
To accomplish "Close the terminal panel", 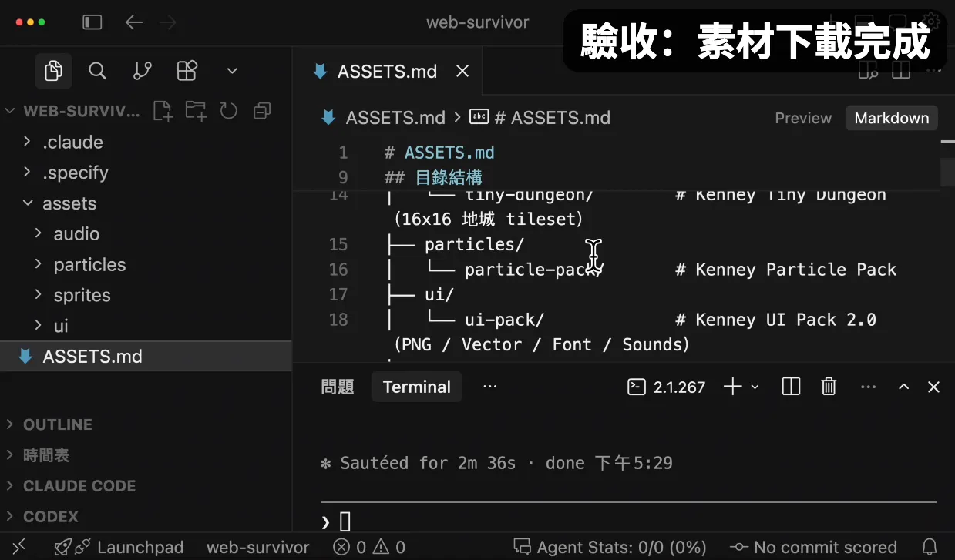I will click(x=933, y=387).
